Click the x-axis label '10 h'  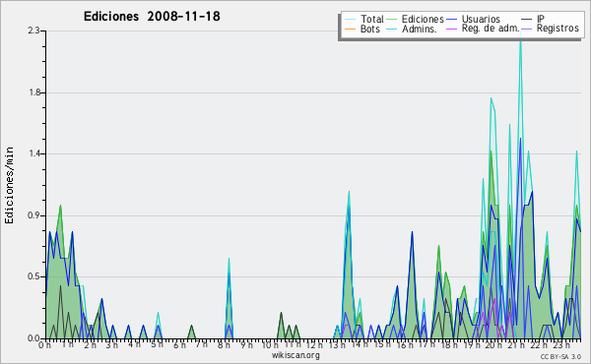[269, 345]
